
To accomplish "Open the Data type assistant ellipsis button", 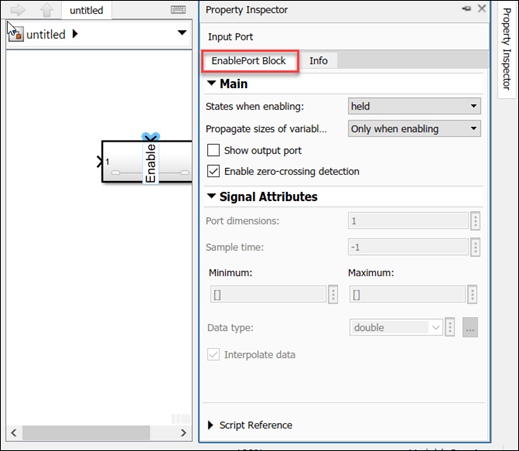I will click(x=470, y=327).
